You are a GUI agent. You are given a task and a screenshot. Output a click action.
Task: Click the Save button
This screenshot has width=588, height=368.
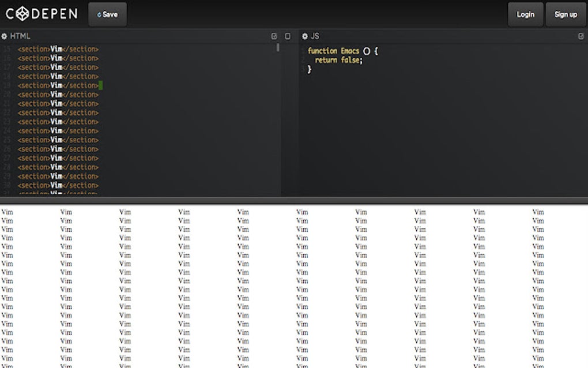pyautogui.click(x=107, y=14)
